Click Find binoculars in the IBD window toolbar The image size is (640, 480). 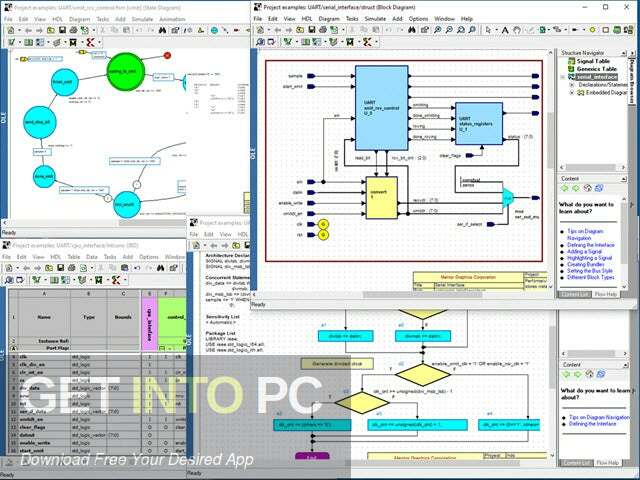[x=160, y=268]
